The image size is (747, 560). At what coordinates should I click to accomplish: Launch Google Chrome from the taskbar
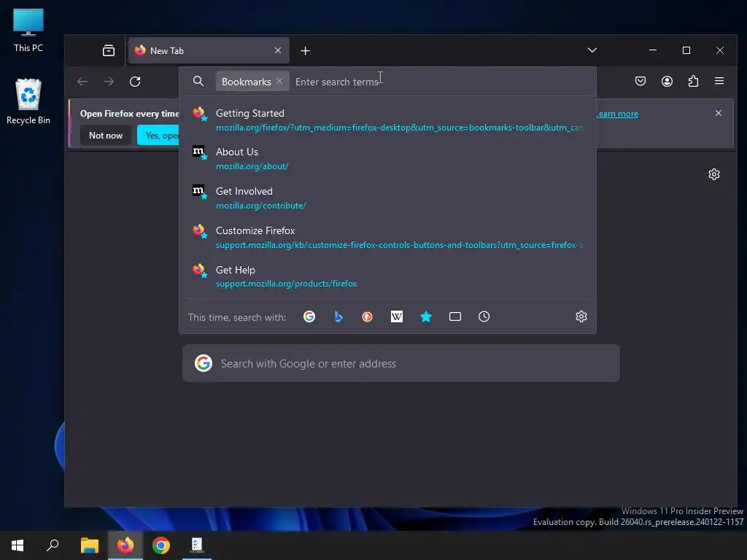click(161, 545)
